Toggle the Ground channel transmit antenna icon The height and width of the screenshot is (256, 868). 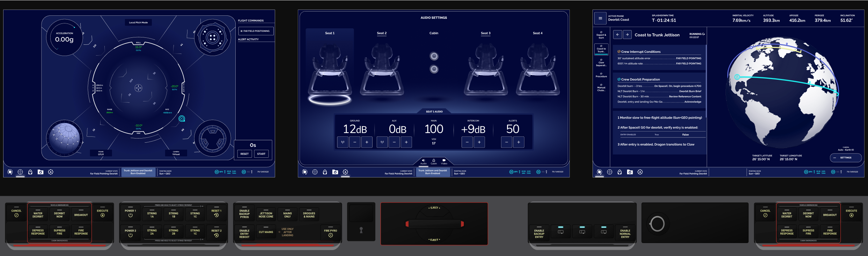tap(343, 142)
